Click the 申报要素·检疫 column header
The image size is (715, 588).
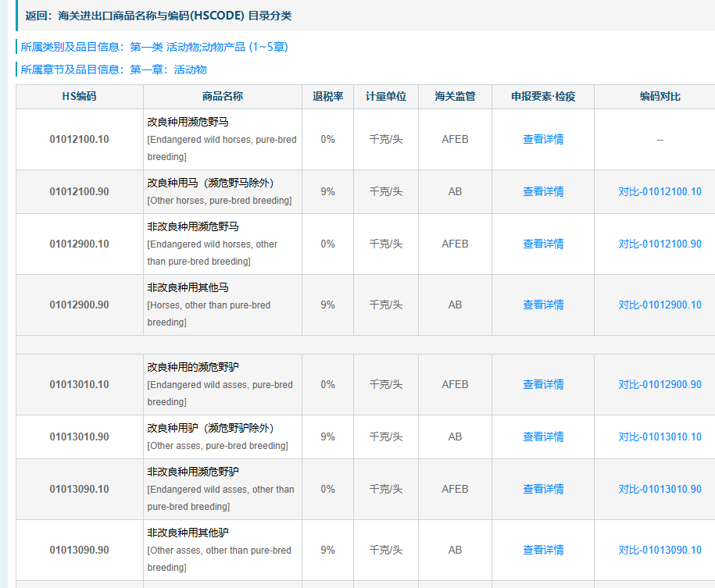(x=542, y=97)
